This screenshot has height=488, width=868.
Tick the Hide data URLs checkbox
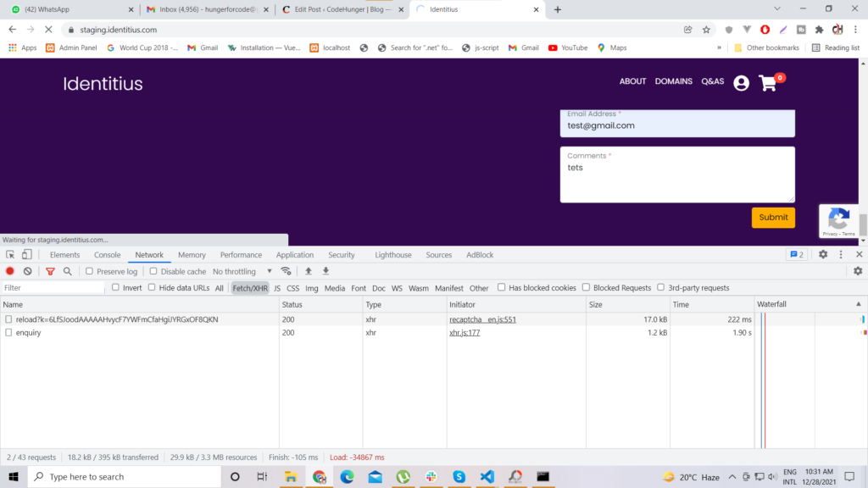click(x=152, y=287)
